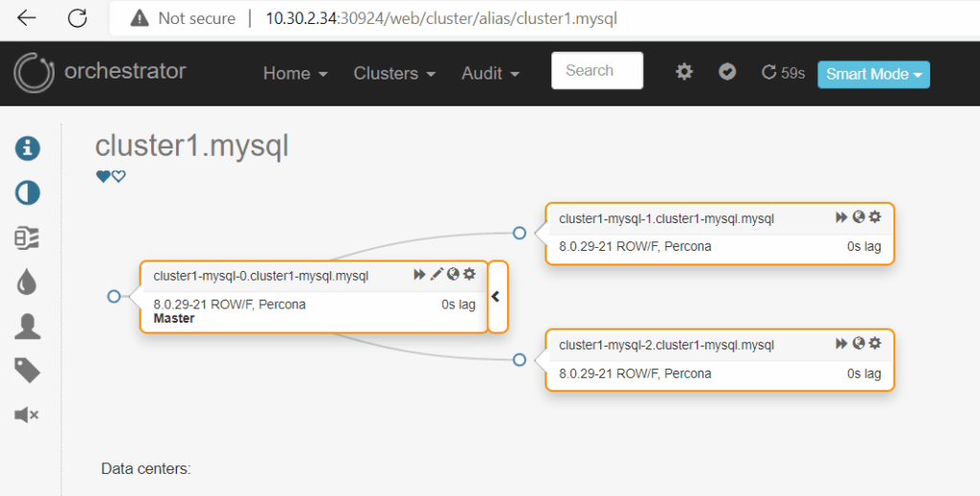Click the cluster1-mysql-0.cluster1-mysql.mysql hostname
Viewport: 980px width, 496px height.
(x=260, y=276)
